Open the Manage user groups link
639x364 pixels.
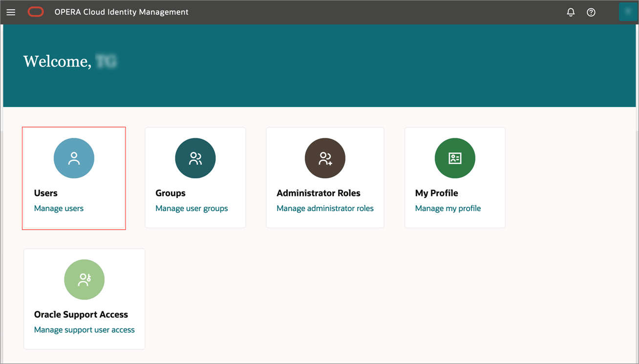192,208
